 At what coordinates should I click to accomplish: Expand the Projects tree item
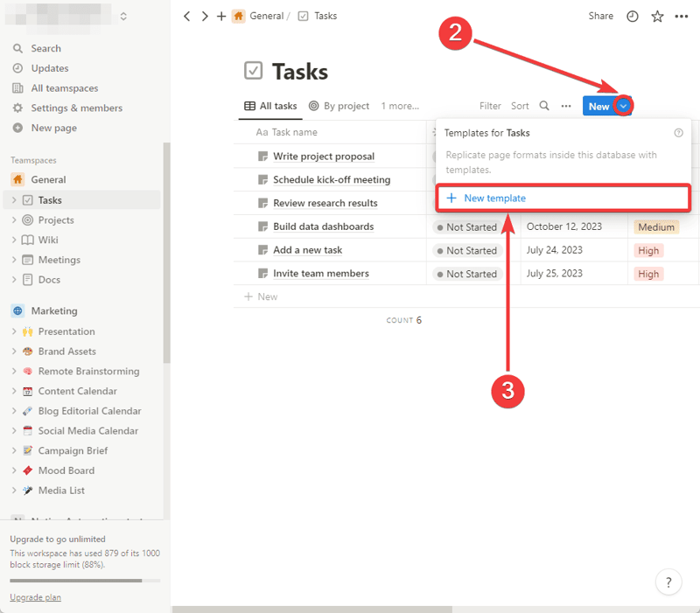[15, 220]
